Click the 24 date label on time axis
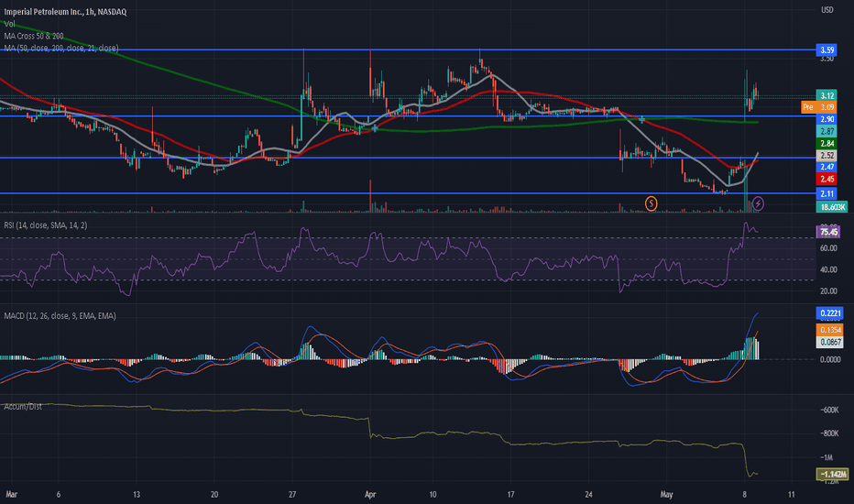 point(588,495)
